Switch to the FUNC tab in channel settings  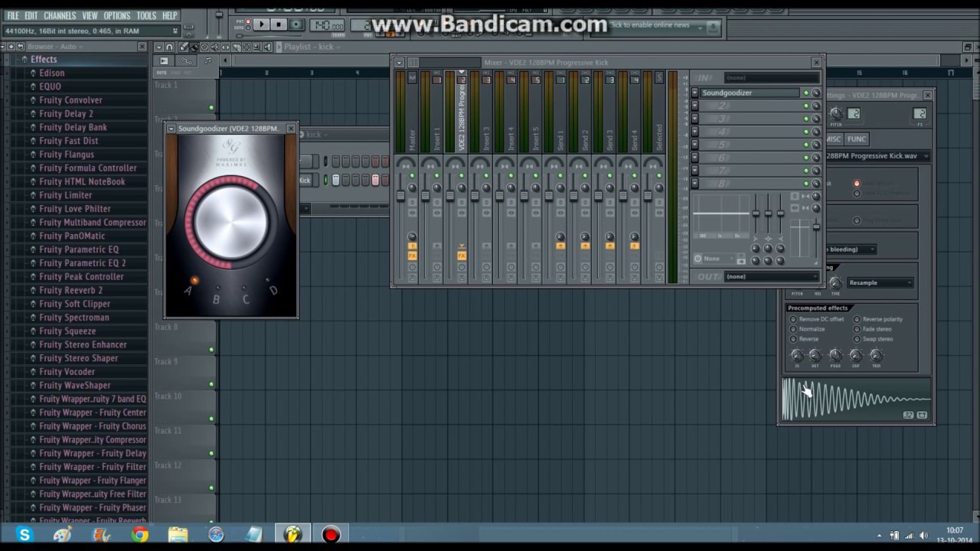coord(856,139)
